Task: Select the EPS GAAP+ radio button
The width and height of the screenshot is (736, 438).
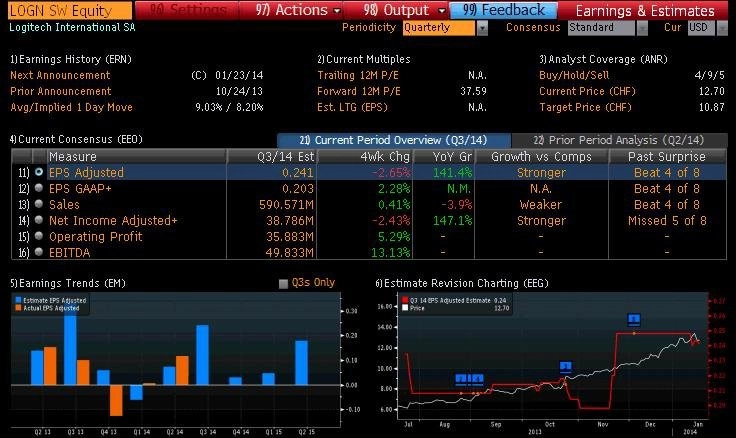Action: coord(39,188)
